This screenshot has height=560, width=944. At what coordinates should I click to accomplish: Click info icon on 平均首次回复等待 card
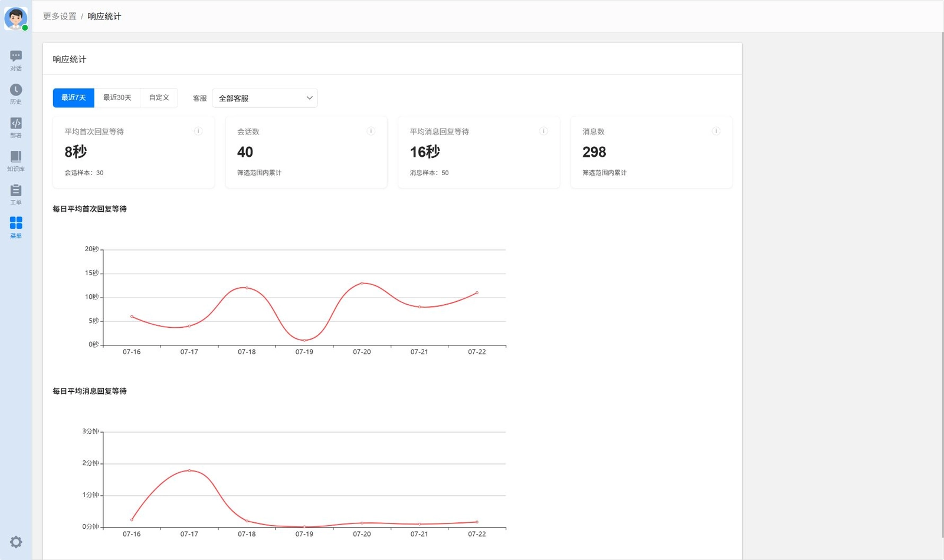198,131
